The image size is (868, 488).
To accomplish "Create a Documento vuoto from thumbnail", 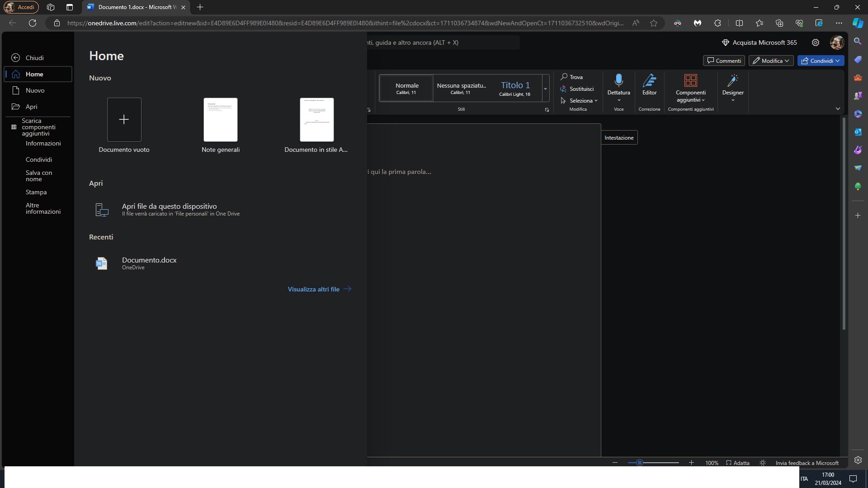I will 124,119.
